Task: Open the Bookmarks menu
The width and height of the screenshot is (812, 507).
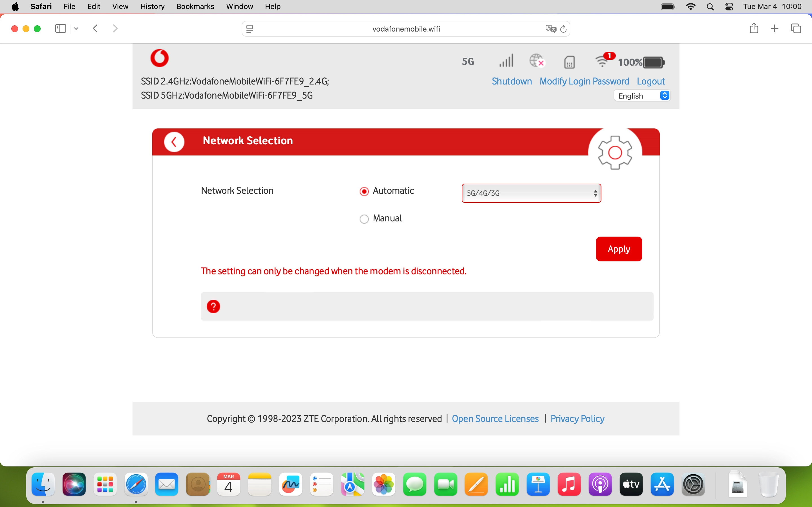Action: click(x=195, y=6)
